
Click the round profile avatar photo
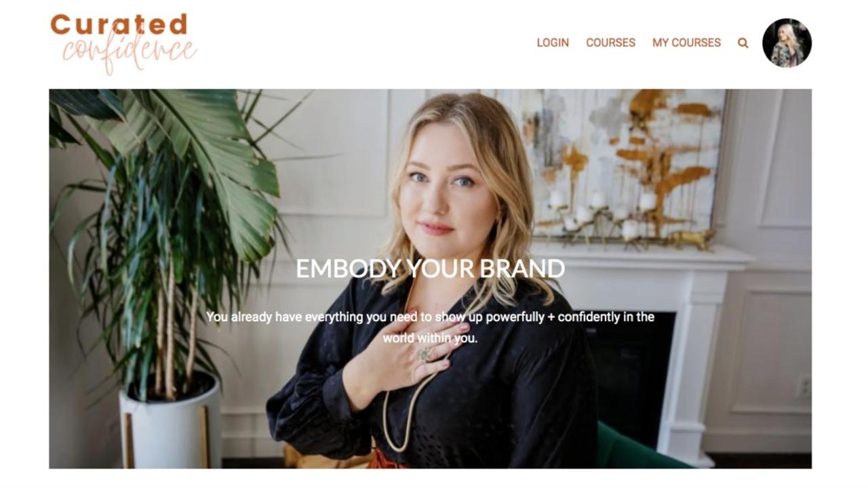(x=787, y=43)
